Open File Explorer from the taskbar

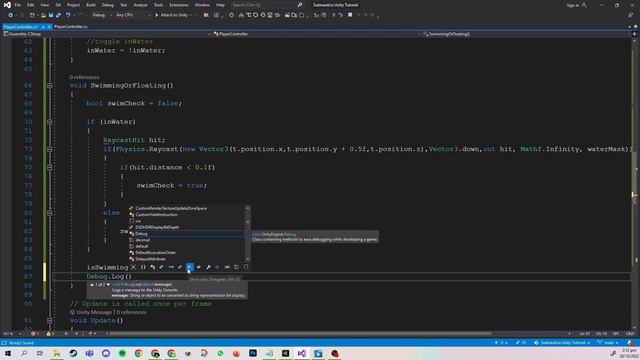57,353
